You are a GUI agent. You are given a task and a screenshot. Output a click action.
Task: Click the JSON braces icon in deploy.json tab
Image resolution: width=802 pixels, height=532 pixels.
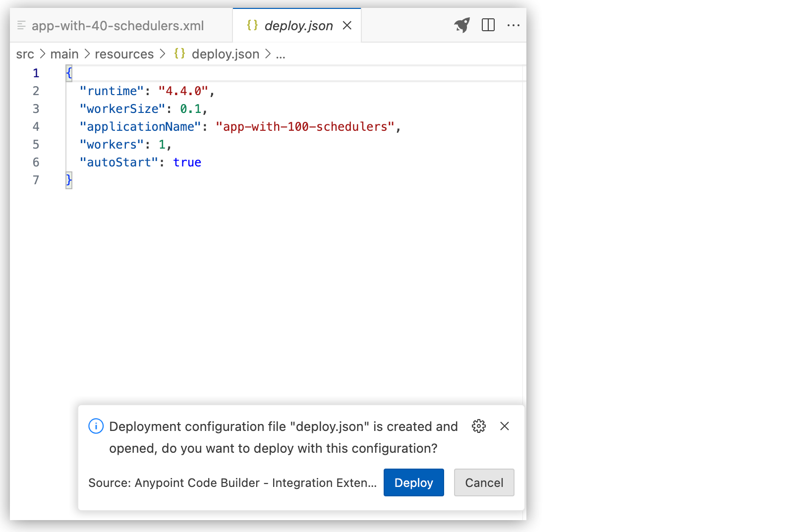(251, 25)
